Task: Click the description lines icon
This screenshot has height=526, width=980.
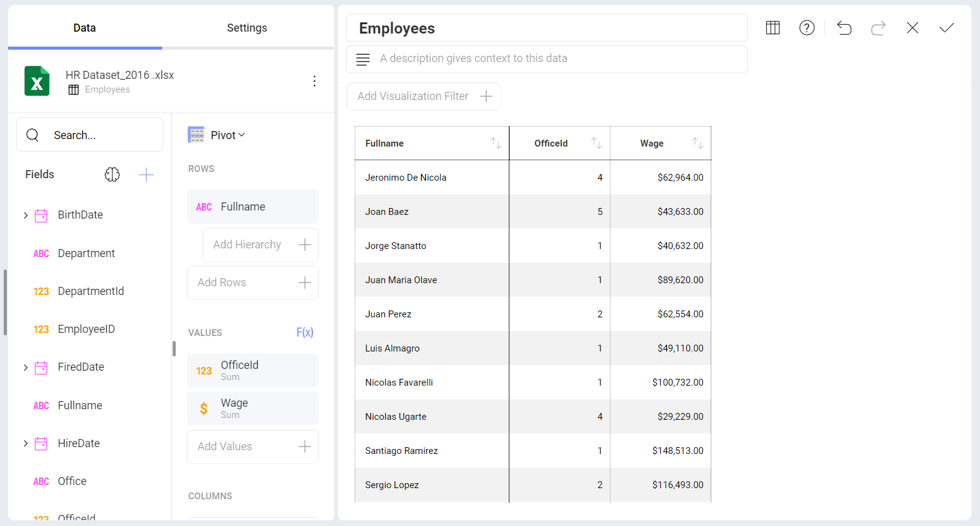Action: pos(363,59)
